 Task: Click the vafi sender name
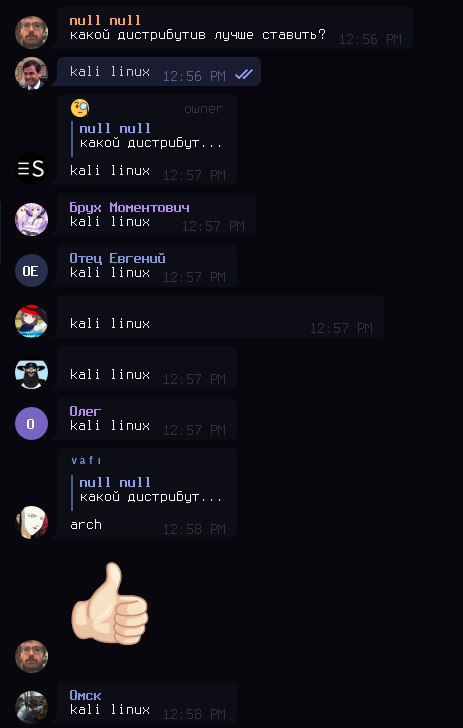[86, 461]
